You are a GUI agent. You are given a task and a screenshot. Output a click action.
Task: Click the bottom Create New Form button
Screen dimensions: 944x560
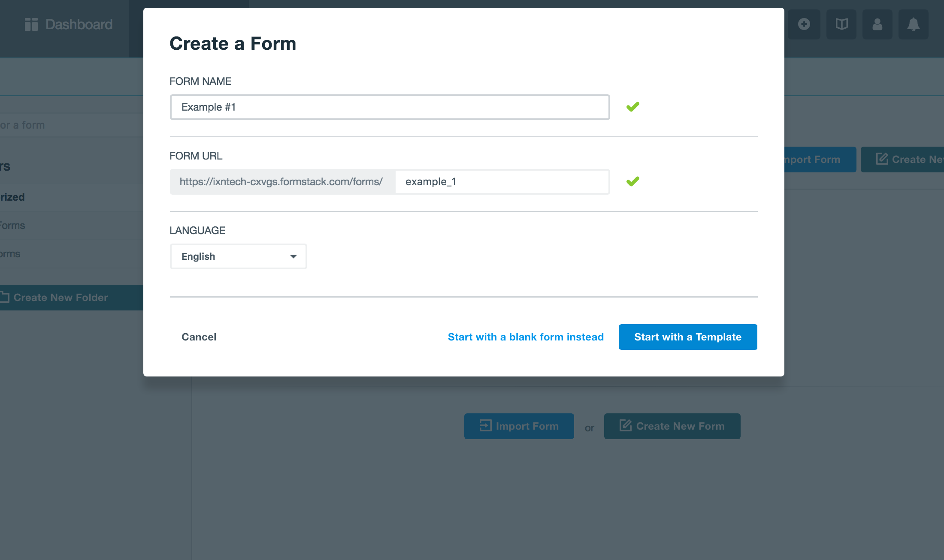[672, 426]
